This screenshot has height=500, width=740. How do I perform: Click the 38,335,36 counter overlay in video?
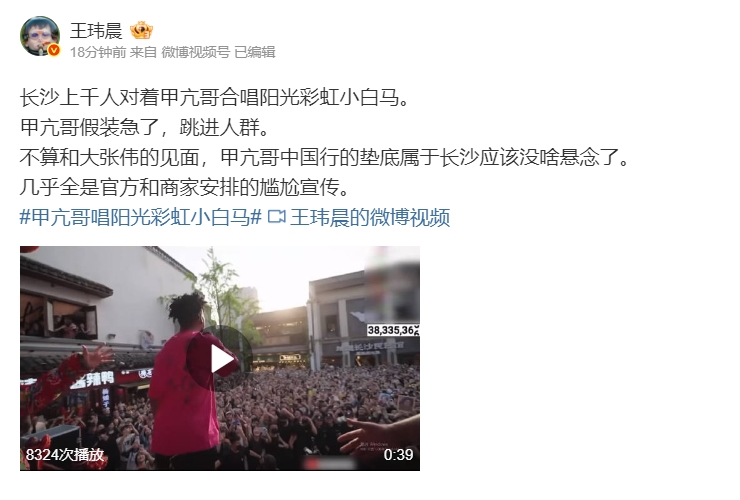point(393,330)
